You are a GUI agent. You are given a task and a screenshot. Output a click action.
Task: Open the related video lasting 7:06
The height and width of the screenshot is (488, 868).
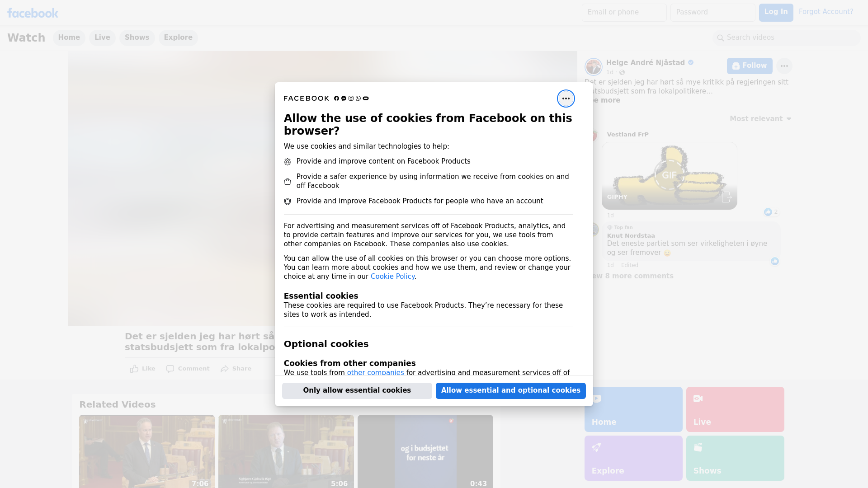(x=147, y=451)
